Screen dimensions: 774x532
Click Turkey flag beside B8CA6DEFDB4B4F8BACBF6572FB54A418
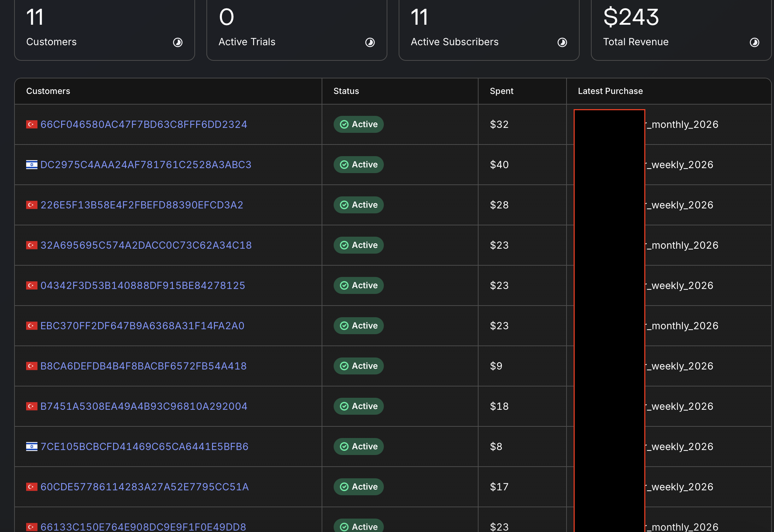point(32,366)
